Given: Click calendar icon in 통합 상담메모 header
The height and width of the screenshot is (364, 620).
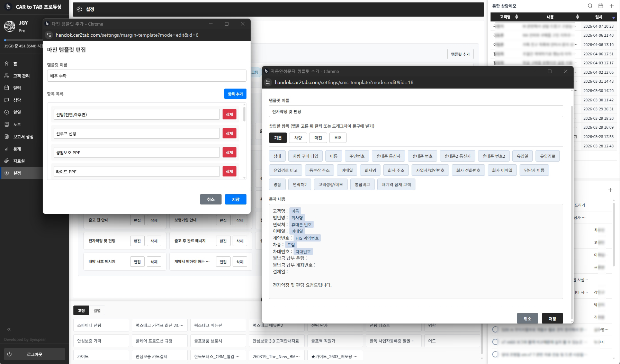Looking at the screenshot, I should 601,6.
